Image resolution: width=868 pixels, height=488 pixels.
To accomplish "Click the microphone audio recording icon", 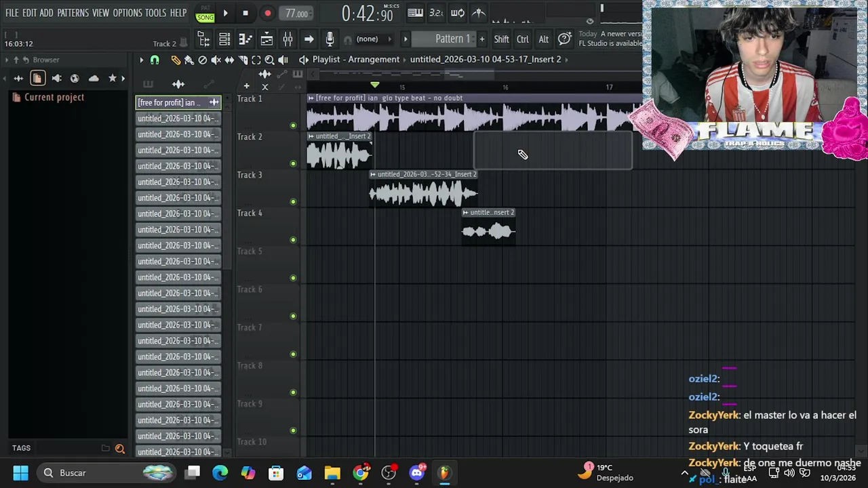I will 330,39.
